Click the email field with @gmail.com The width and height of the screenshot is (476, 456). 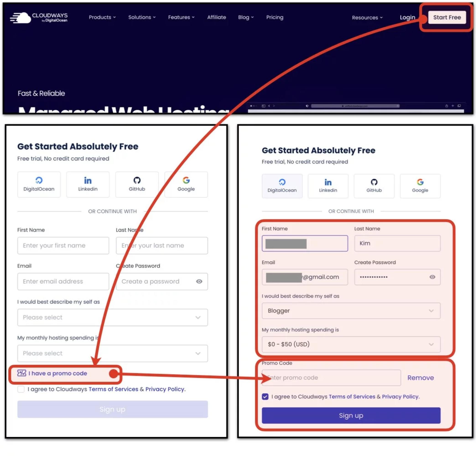tap(305, 277)
